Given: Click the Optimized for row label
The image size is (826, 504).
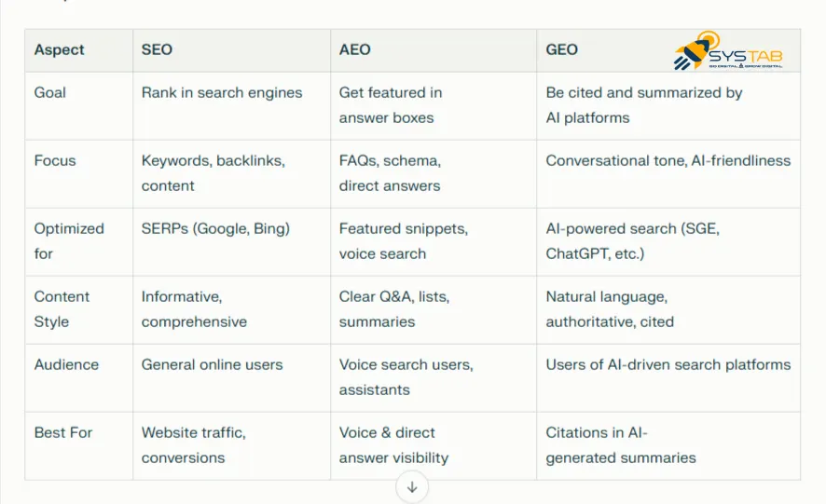Looking at the screenshot, I should tap(69, 240).
